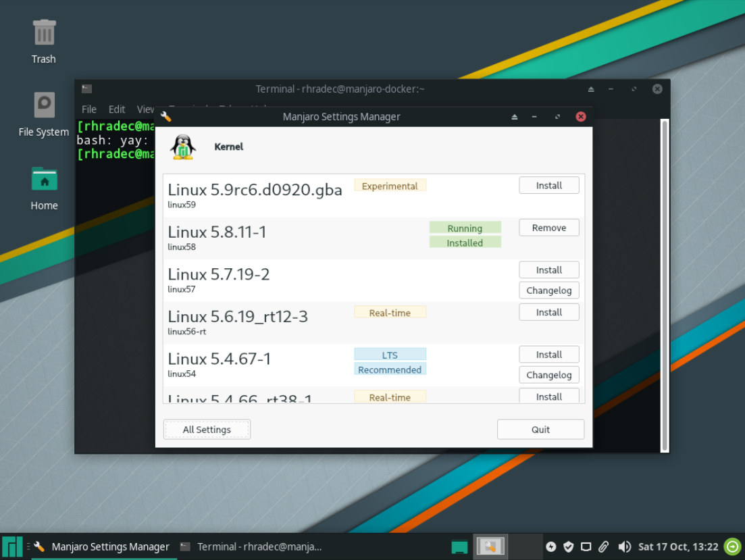
Task: Click the LTS tag on linux54
Action: coord(390,355)
